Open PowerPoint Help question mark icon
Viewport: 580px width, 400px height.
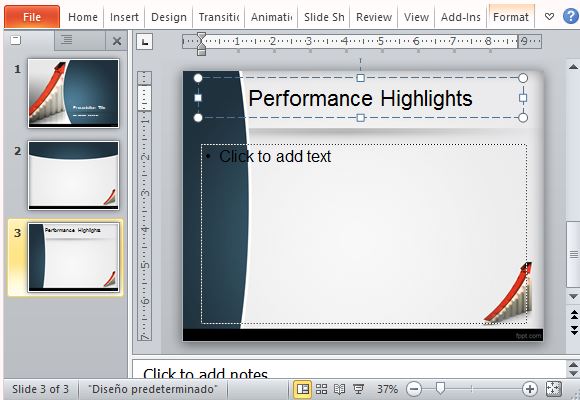571,17
